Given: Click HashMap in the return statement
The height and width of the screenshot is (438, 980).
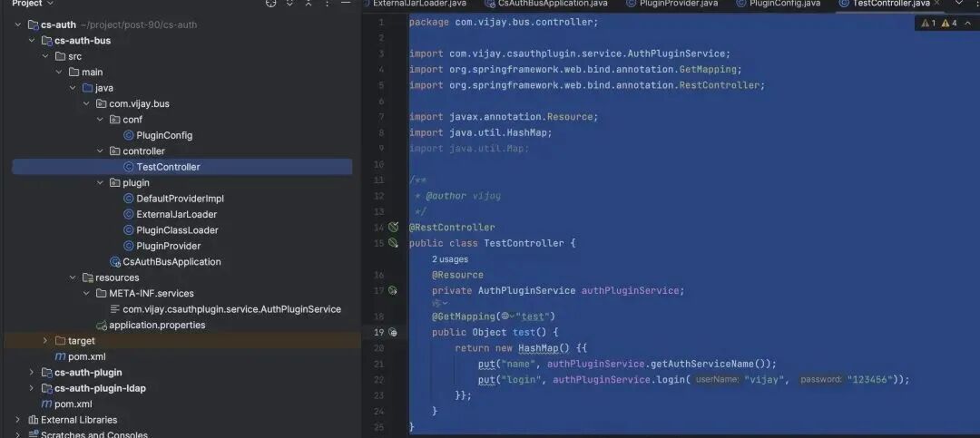Looking at the screenshot, I should (537, 348).
